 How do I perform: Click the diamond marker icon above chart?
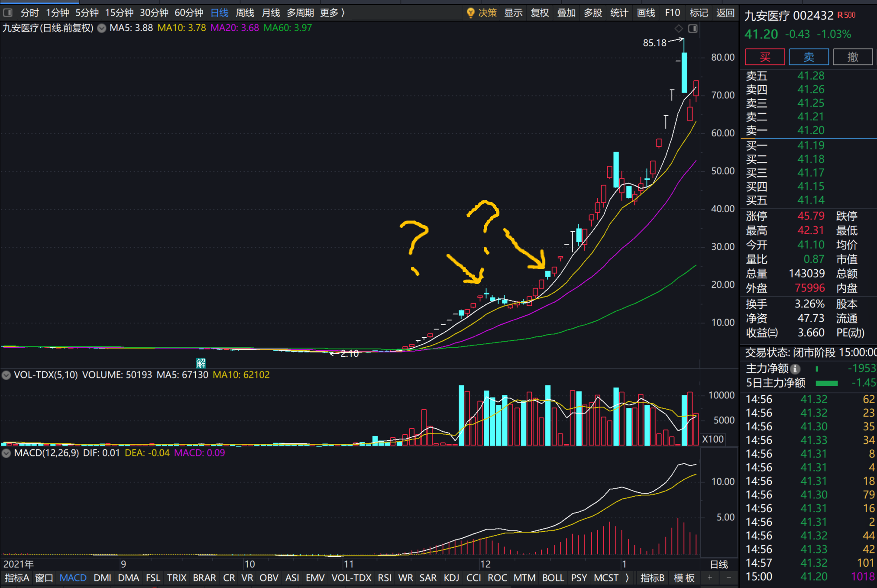tap(679, 29)
